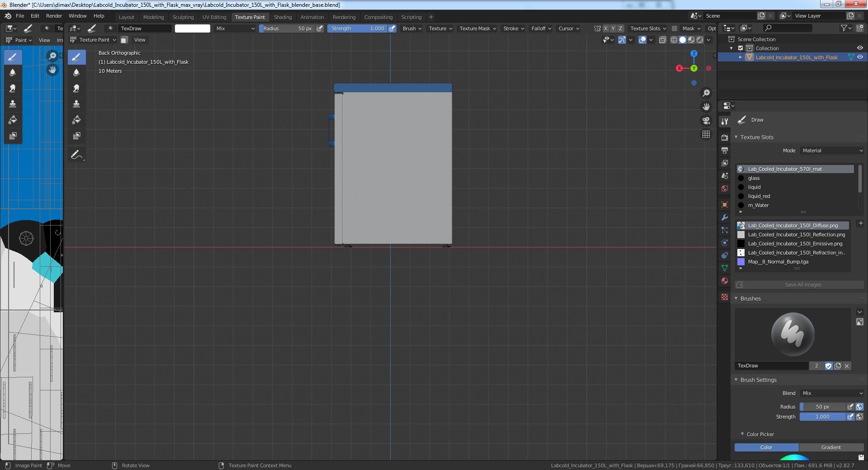Toggle X-ray display in viewport header

click(663, 40)
